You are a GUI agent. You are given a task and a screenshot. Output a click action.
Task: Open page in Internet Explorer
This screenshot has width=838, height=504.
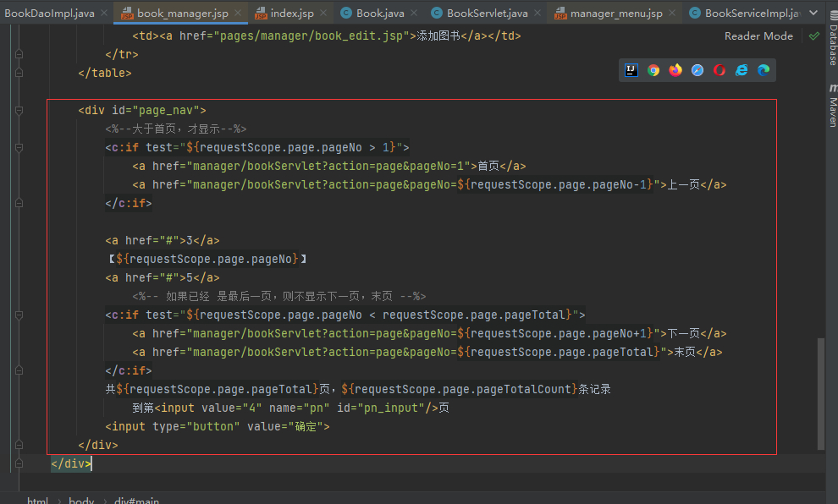coord(742,70)
